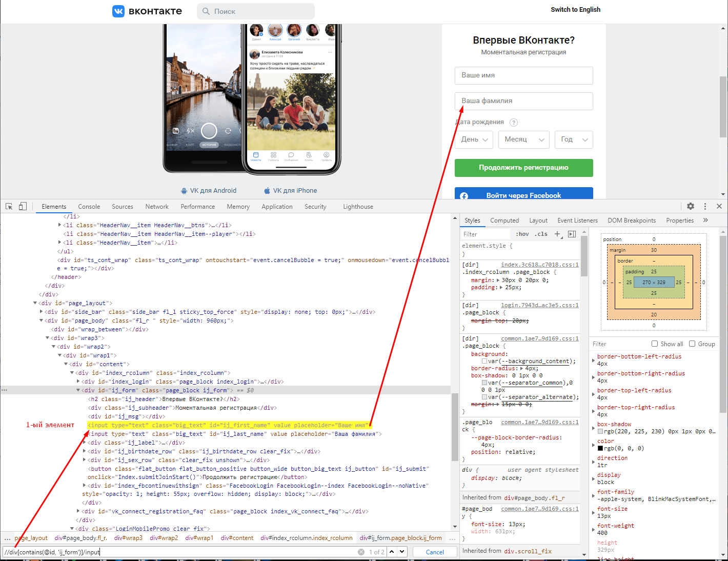Screen dimensions: 728x561
Task: Add a new style rule with plus icon
Action: tap(558, 234)
